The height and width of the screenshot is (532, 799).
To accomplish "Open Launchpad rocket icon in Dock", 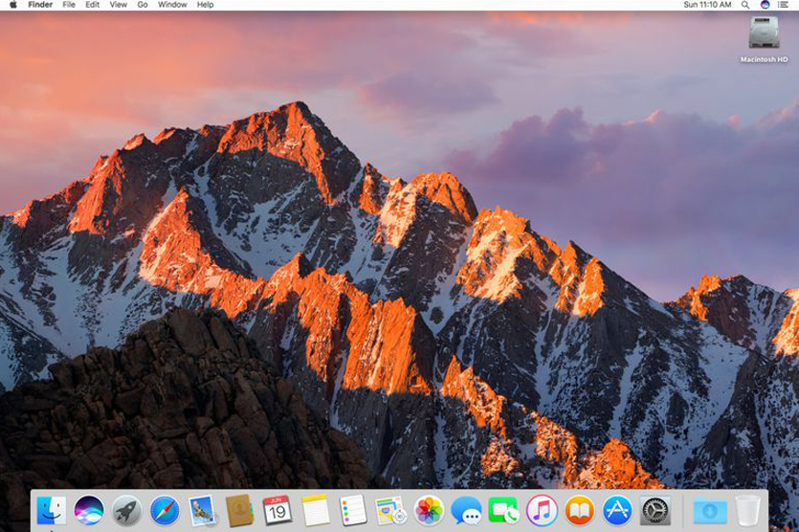I will pyautogui.click(x=126, y=510).
